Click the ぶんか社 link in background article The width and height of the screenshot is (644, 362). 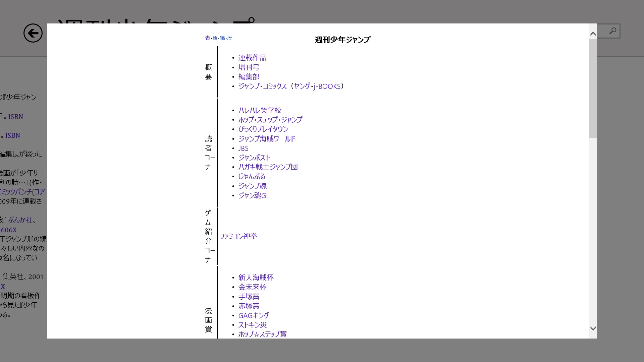click(x=20, y=220)
